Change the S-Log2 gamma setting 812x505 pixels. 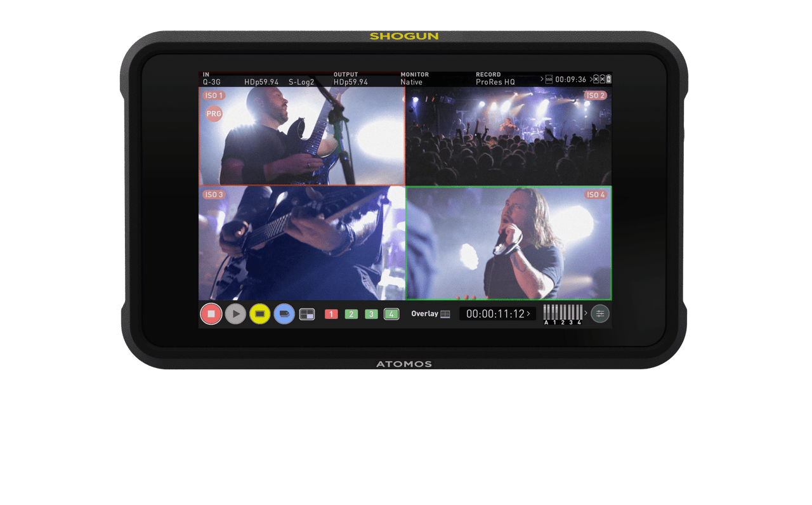[301, 82]
